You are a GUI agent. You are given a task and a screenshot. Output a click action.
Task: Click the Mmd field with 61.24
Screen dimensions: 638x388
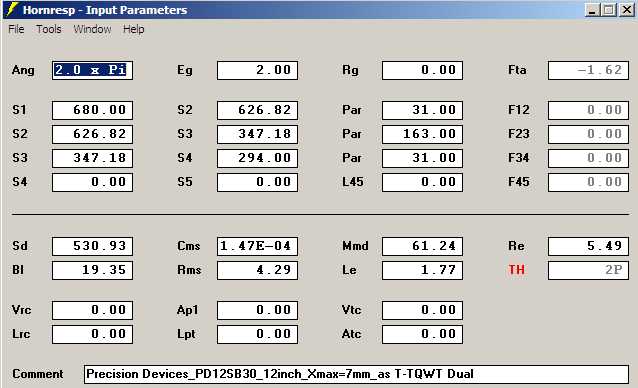(x=422, y=246)
